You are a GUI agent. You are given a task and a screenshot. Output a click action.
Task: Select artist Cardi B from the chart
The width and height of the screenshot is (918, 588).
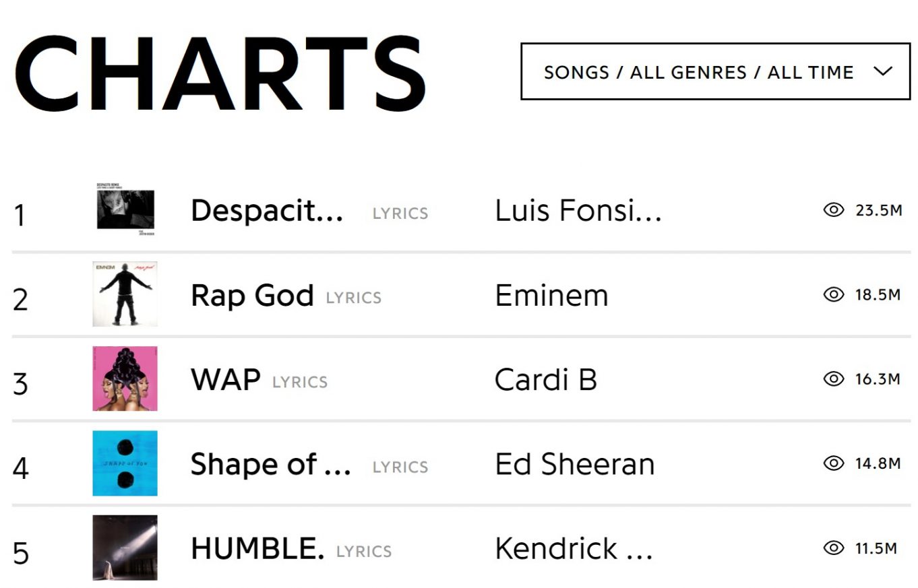coord(546,379)
